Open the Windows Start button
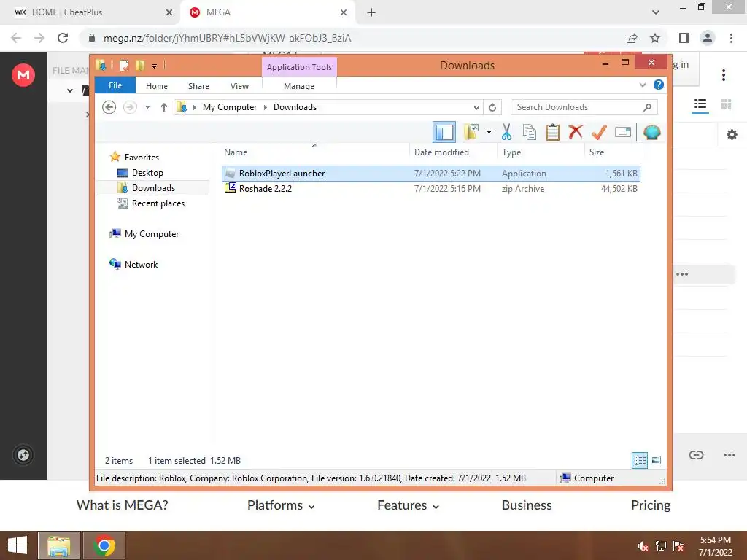 (18, 545)
